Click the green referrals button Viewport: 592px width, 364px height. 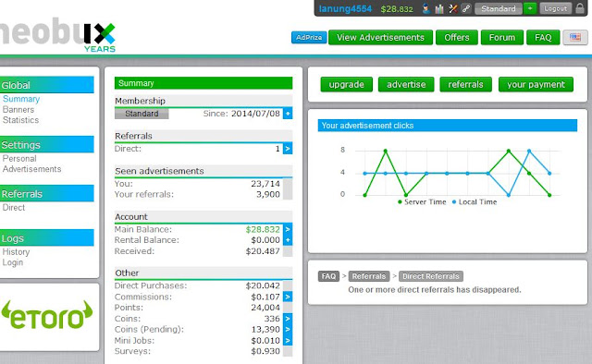[x=465, y=84]
